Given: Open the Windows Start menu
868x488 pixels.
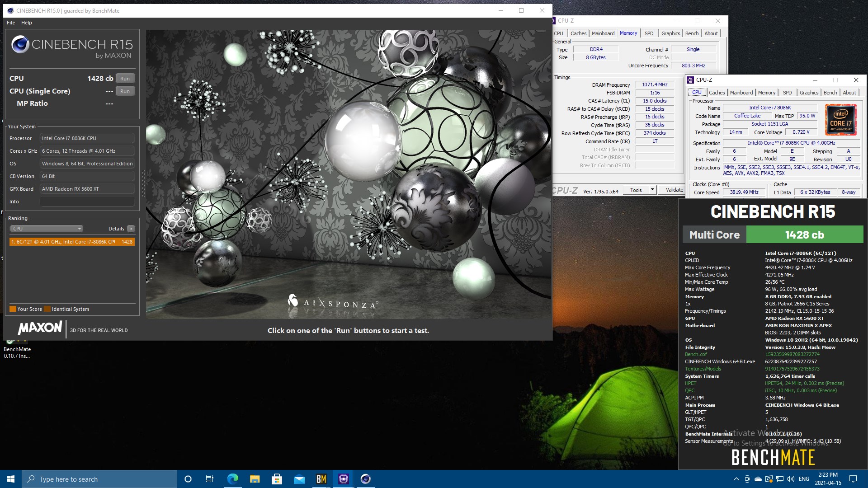Looking at the screenshot, I should [x=11, y=479].
